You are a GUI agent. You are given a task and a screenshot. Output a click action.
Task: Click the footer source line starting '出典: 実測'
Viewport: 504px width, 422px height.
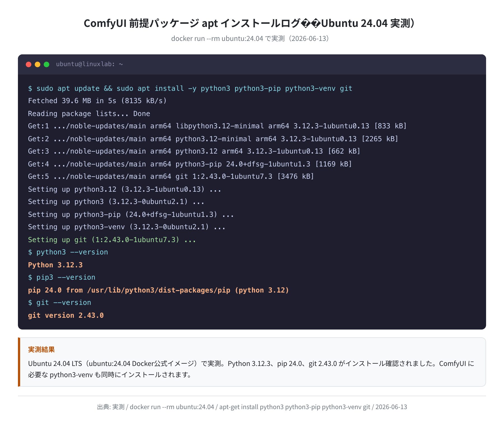[x=252, y=407]
